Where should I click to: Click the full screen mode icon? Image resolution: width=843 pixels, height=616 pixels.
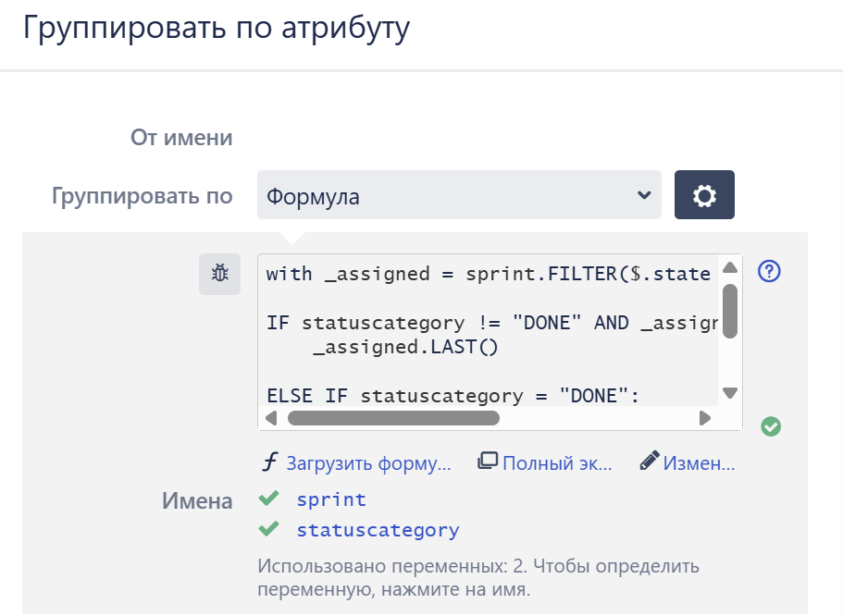(x=490, y=462)
